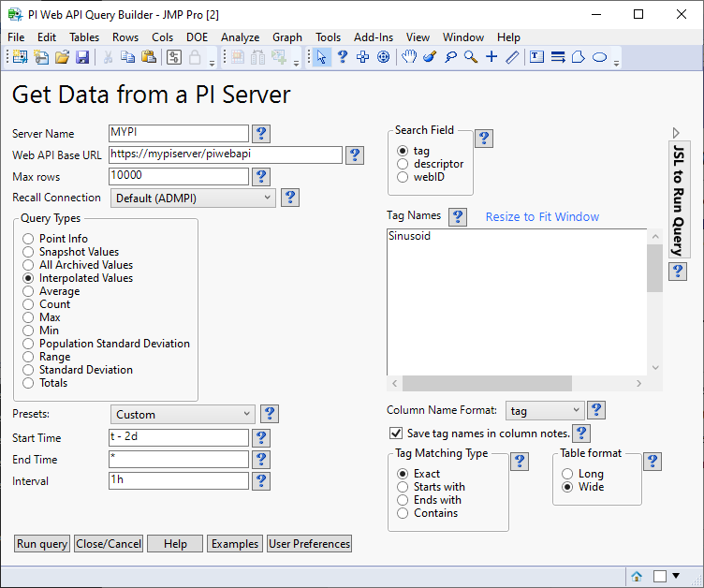Select the Lasso tool

450,57
